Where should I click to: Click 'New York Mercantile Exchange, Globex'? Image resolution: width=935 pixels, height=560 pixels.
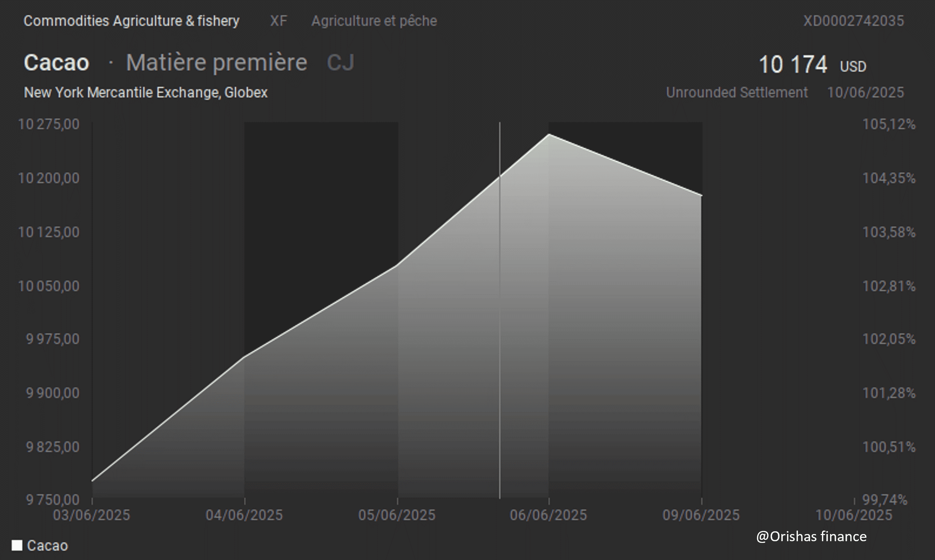point(146,93)
